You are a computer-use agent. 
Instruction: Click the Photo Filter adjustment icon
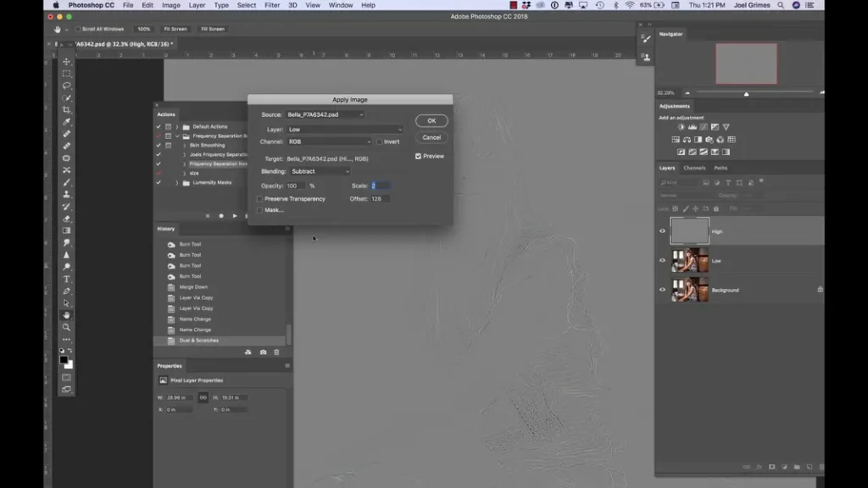click(709, 140)
